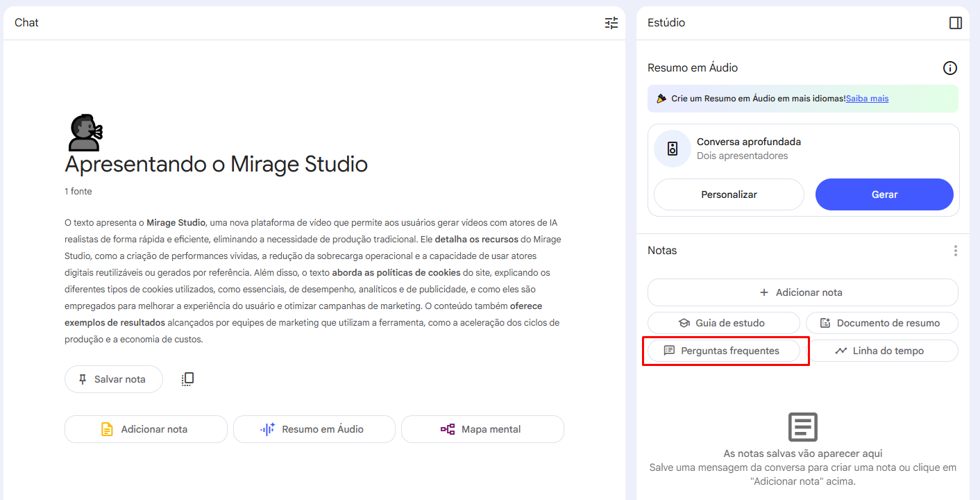Generate Resumo em Áudio from chat
This screenshot has width=980, height=500.
[314, 429]
